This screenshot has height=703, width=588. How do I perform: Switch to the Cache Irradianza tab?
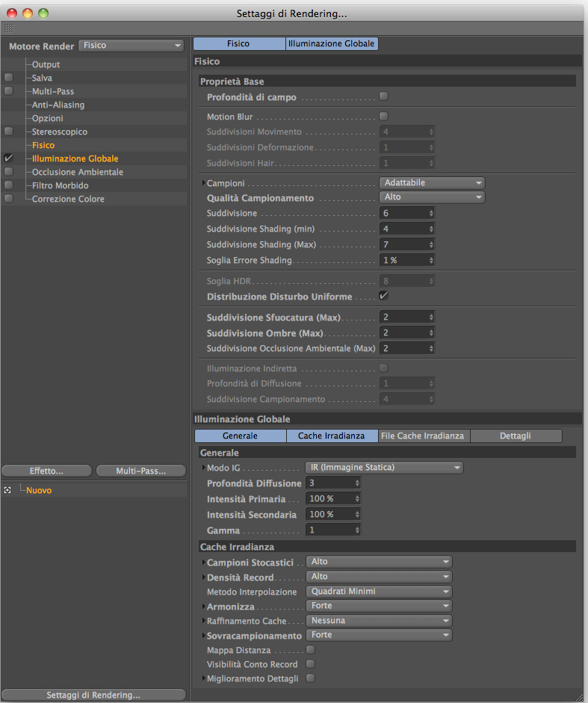pyautogui.click(x=331, y=436)
